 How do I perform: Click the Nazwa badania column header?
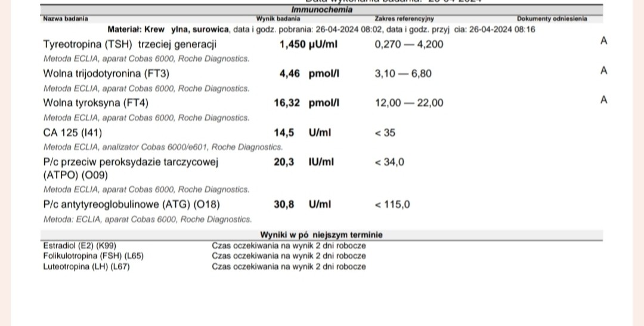pos(66,19)
